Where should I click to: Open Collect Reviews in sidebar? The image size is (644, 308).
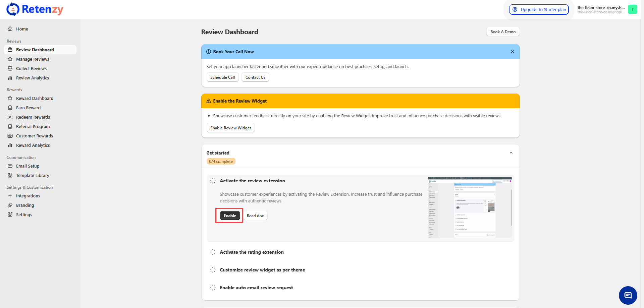pyautogui.click(x=31, y=68)
